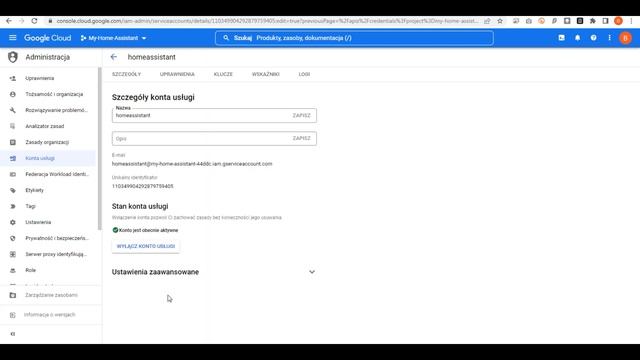The width and height of the screenshot is (640, 360).
Task: Click the Administracja shield icon
Action: [13, 57]
